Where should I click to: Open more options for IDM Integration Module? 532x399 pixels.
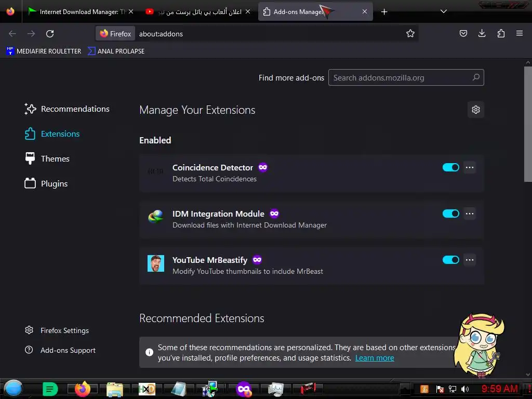coord(470,214)
